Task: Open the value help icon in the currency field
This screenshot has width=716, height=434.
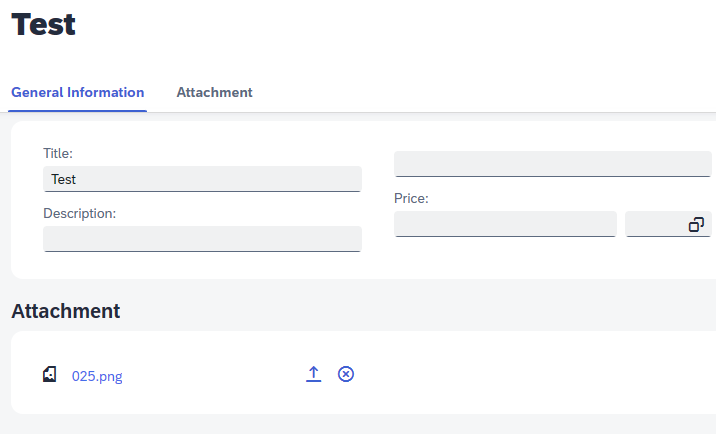Action: click(696, 224)
